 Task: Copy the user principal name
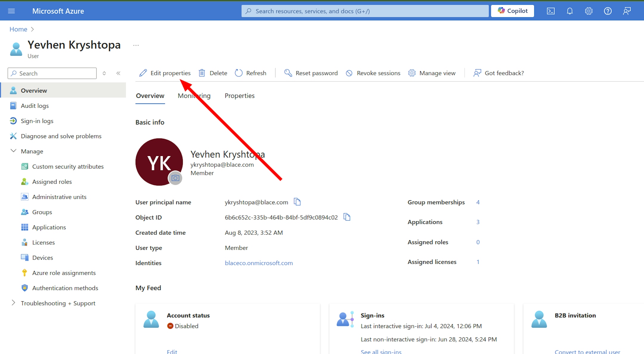pyautogui.click(x=297, y=202)
